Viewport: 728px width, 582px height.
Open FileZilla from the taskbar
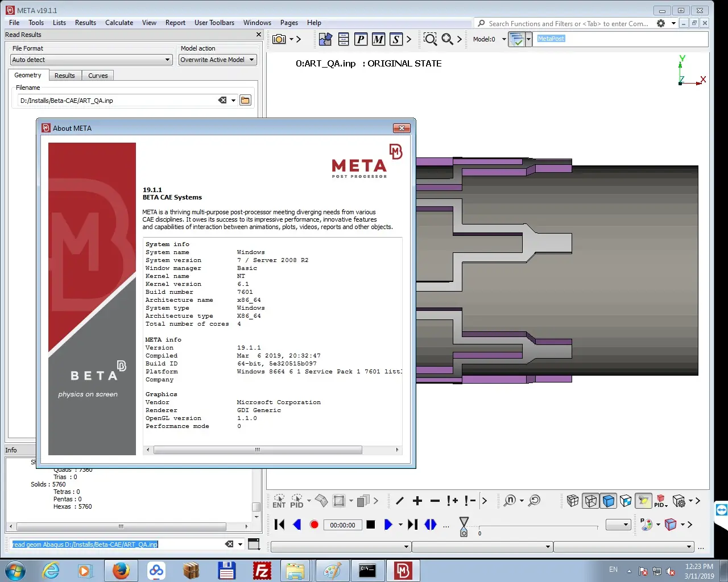tap(262, 571)
